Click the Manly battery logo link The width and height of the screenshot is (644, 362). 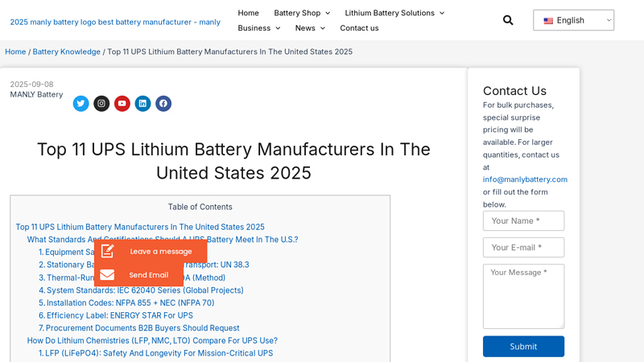tap(115, 22)
